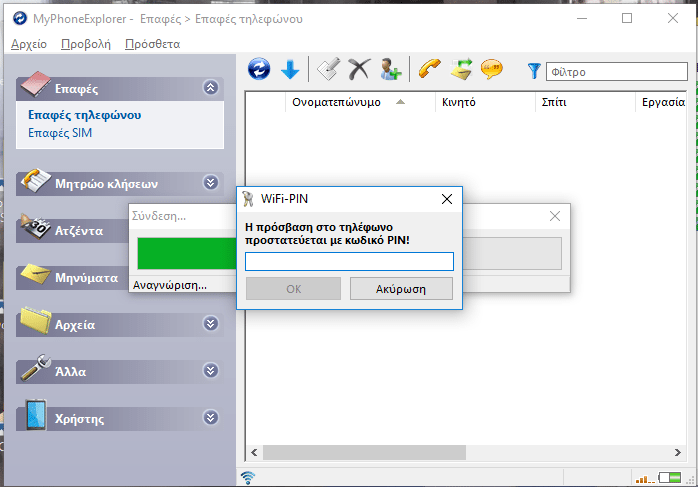Image resolution: width=698 pixels, height=487 pixels.
Task: Close the WiFi-PIN dialog
Action: (x=447, y=199)
